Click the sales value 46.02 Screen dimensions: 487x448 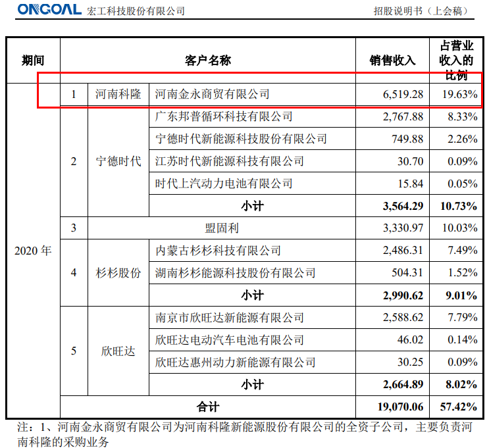click(x=410, y=340)
